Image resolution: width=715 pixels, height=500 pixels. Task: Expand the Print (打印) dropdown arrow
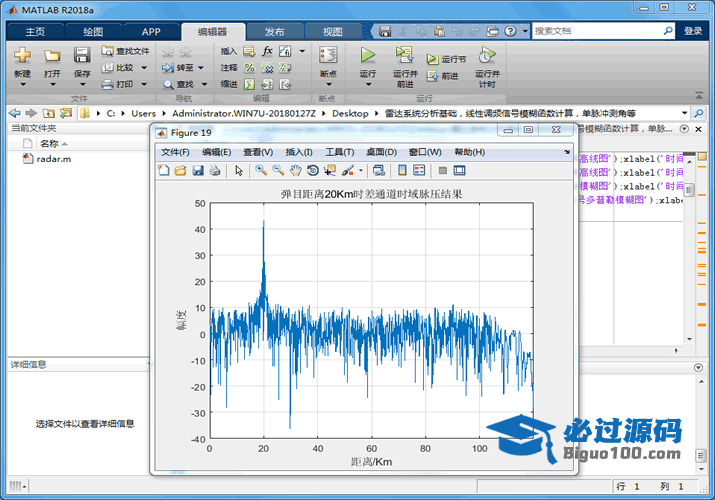coord(144,84)
